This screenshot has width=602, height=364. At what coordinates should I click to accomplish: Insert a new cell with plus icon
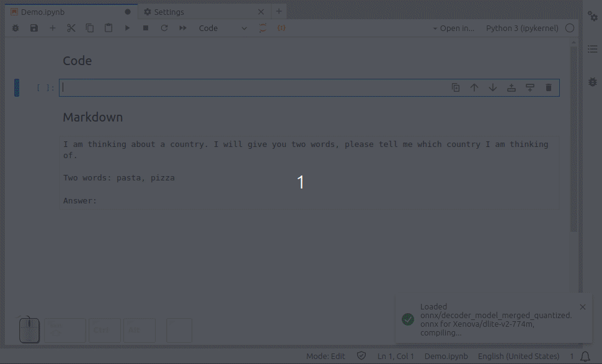53,28
